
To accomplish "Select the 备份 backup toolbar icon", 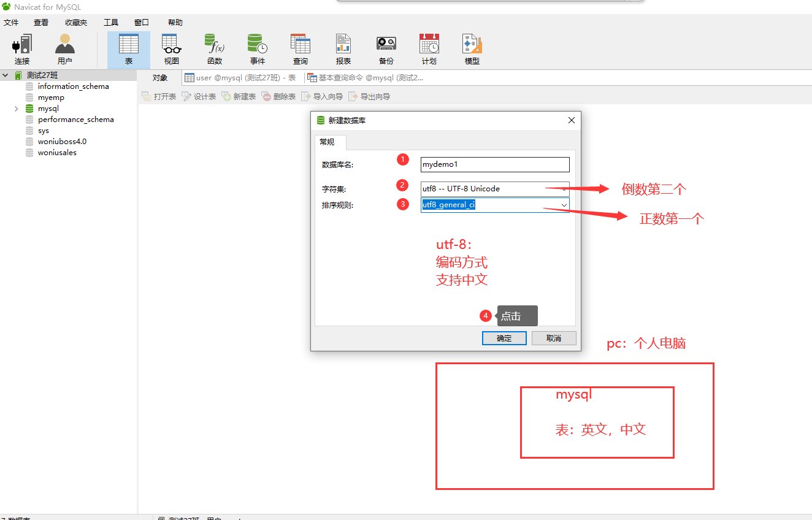I will tap(386, 50).
